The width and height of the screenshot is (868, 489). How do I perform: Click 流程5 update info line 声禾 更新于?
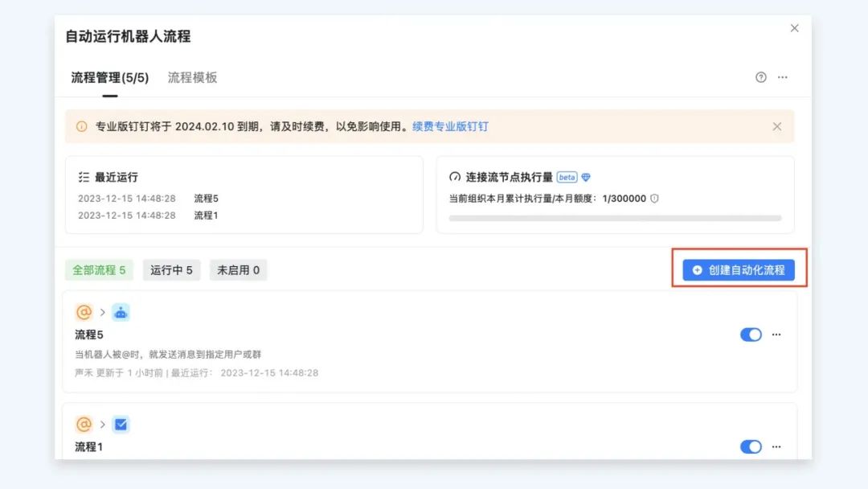197,372
